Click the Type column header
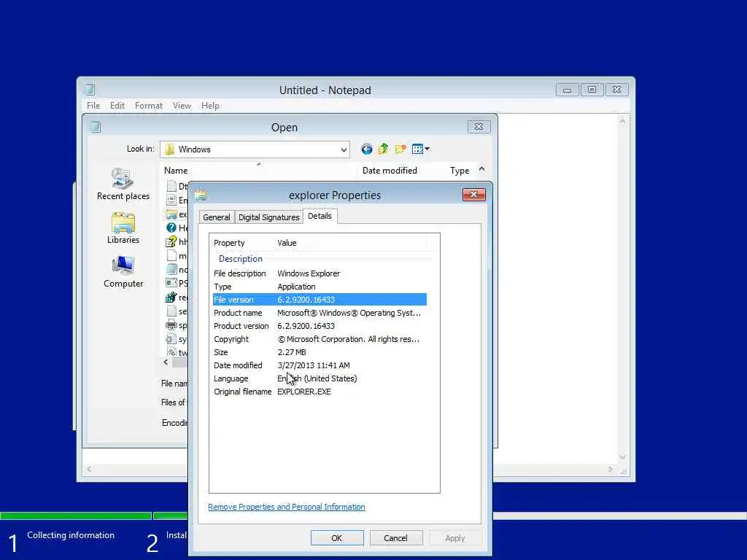Screen dimensions: 747x560 pos(460,171)
